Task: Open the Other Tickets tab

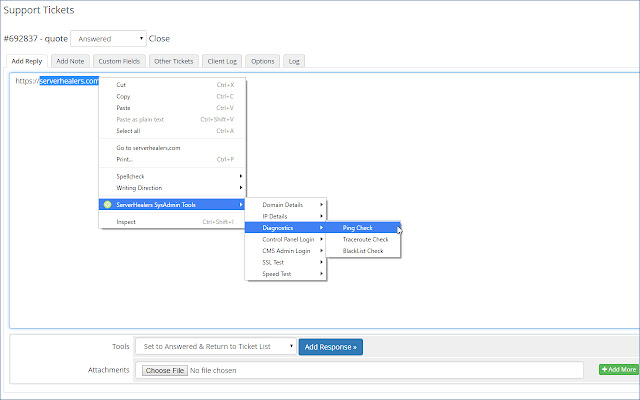Action: point(174,61)
